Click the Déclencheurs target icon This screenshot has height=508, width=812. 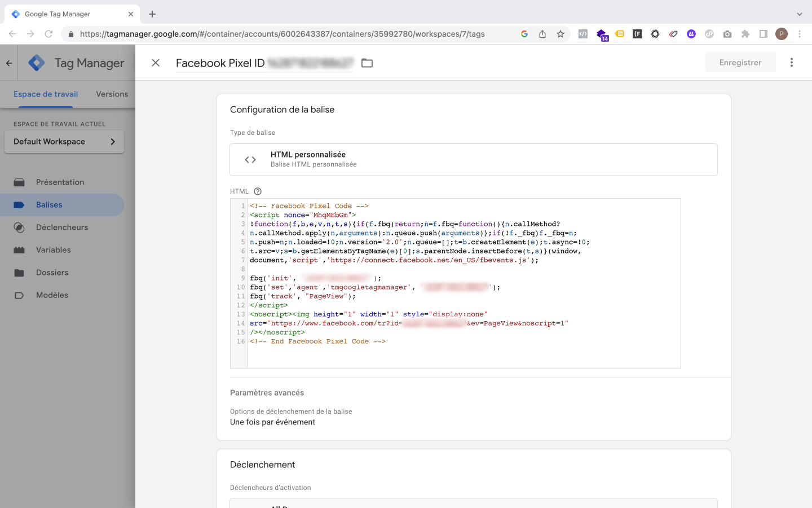[19, 227]
